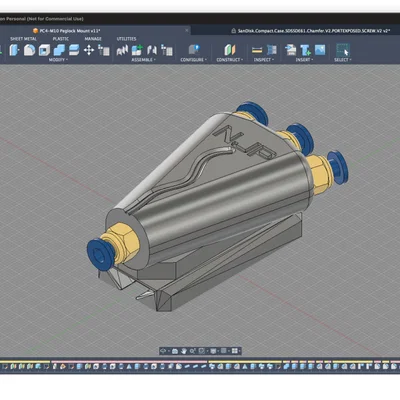Image resolution: width=400 pixels, height=400 pixels.
Task: Select the Align tool in Modify
Action: (104, 50)
